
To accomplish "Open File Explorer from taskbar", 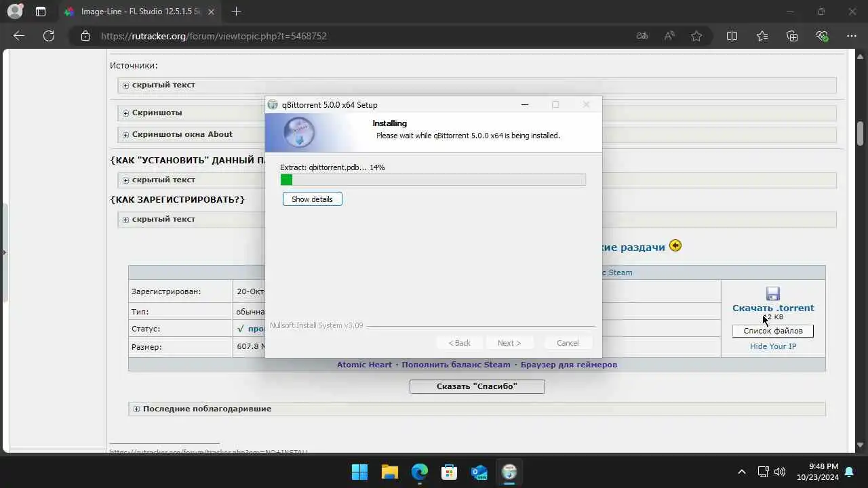I will (x=389, y=472).
